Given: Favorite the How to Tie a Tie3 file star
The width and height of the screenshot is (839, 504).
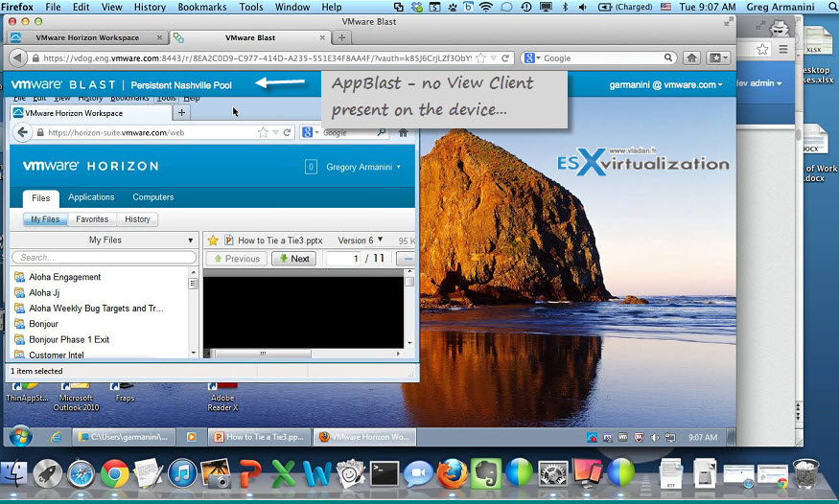Looking at the screenshot, I should pos(213,241).
